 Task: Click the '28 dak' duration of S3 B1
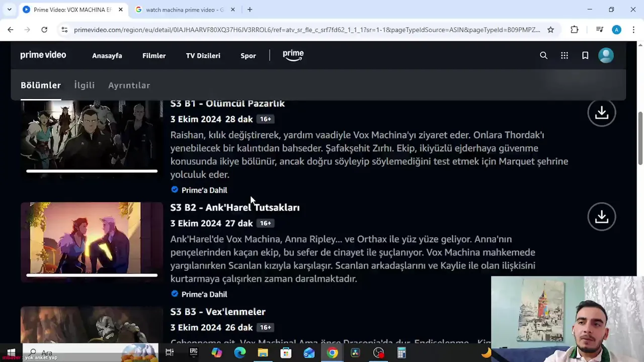click(239, 119)
